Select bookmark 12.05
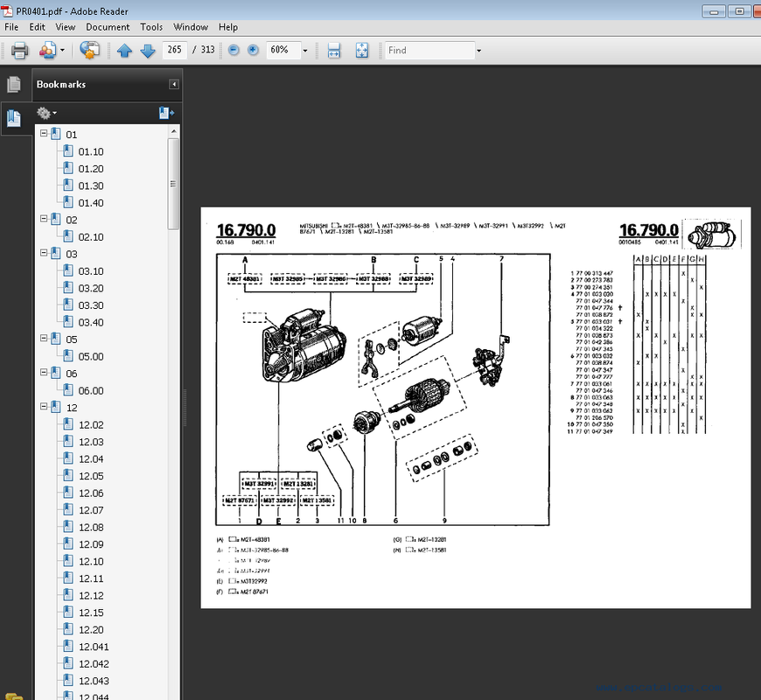This screenshot has width=761, height=700. pyautogui.click(x=91, y=476)
